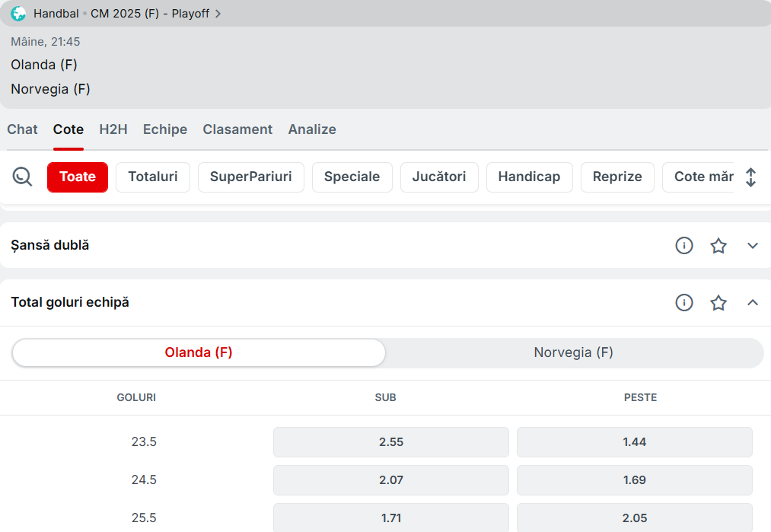
Task: Select Peste 25.5 odds 2.05
Action: point(634,518)
